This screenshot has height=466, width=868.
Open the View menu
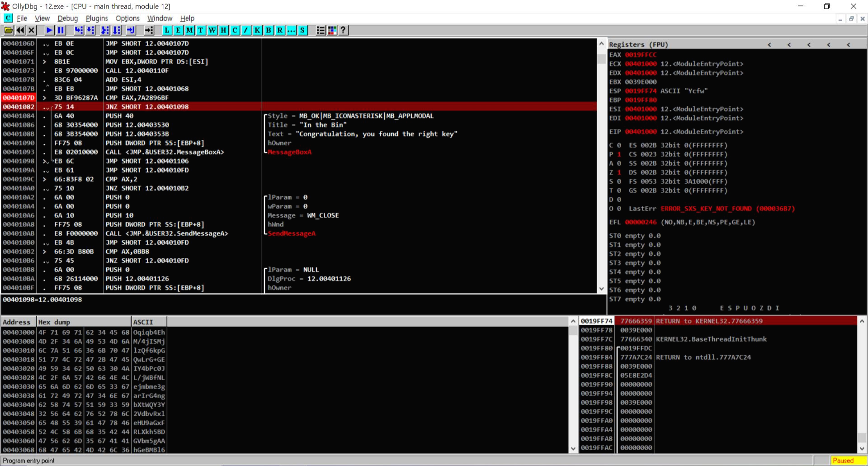pos(42,19)
